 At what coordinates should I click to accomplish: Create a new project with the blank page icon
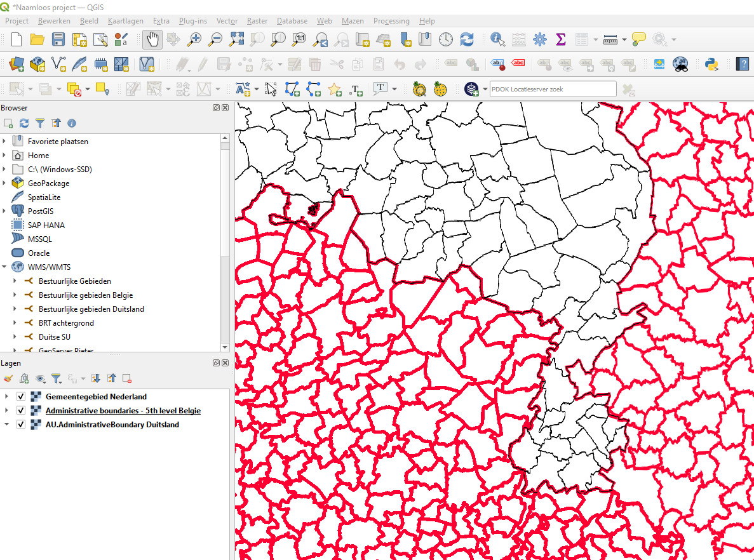pyautogui.click(x=17, y=39)
